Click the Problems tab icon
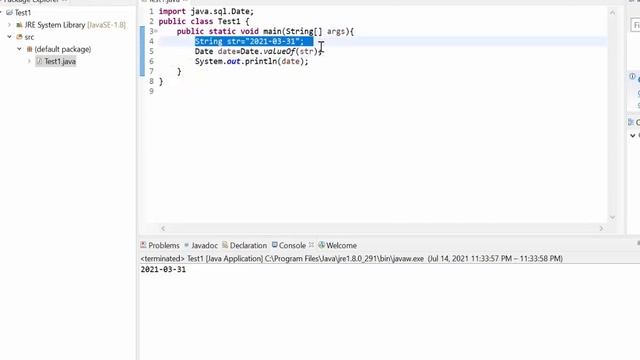Screen dimensions: 640x360 (143, 245)
